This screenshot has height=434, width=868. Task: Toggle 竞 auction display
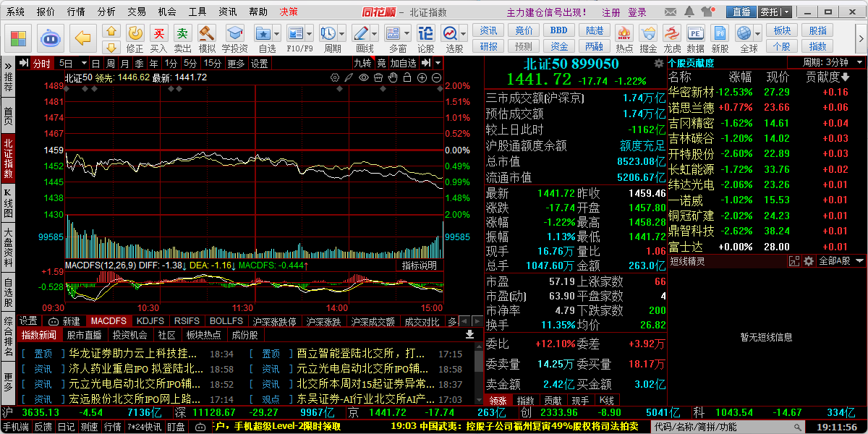coord(380,63)
